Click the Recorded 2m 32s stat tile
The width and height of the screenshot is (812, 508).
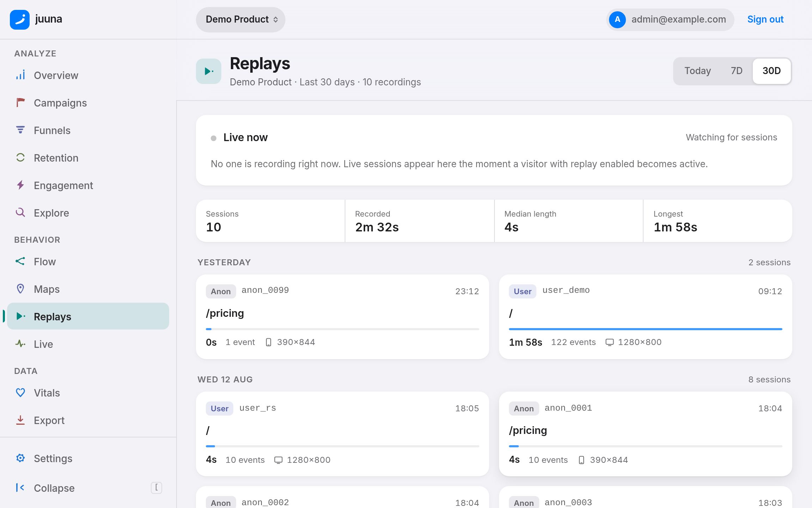[420, 221]
